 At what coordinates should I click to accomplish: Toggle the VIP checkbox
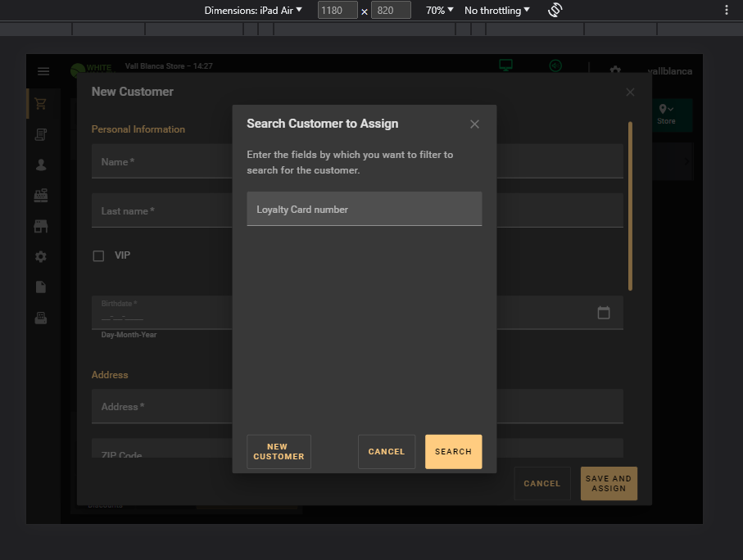pyautogui.click(x=98, y=256)
